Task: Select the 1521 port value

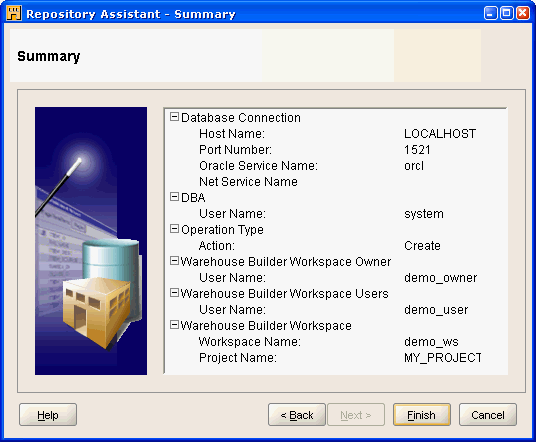Action: (417, 150)
